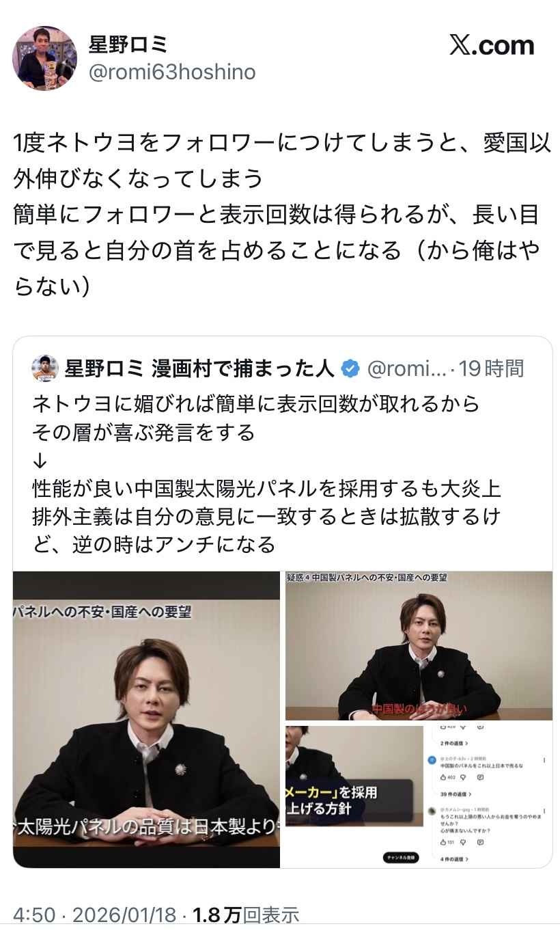
Task: Dislike the 中国製のパネル comment
Action: click(463, 777)
